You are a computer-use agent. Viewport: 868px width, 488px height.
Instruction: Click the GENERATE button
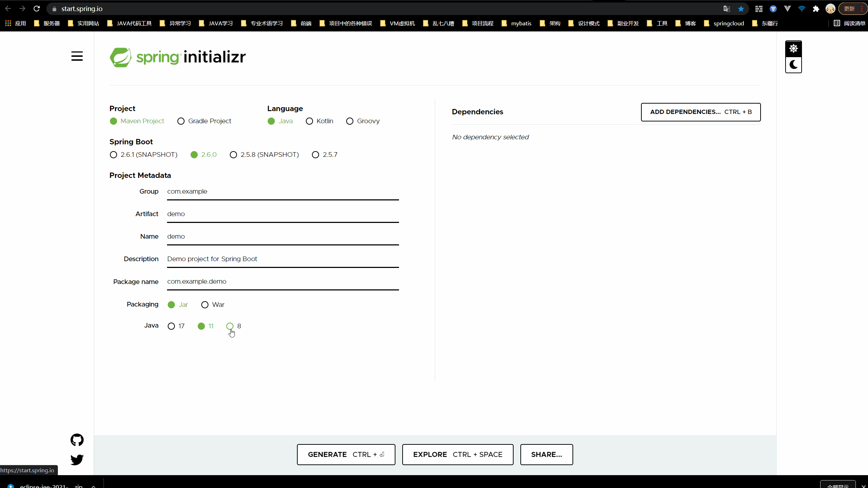click(346, 454)
